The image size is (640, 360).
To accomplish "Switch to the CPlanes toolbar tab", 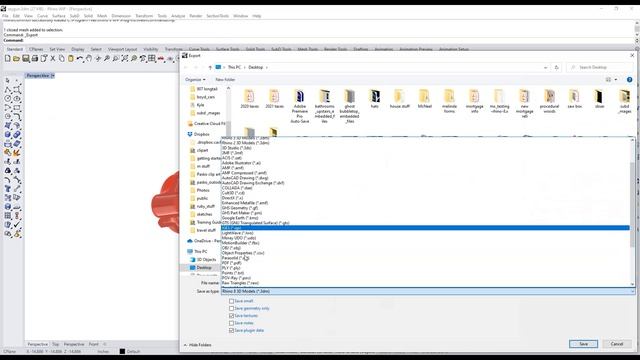I will [36, 49].
